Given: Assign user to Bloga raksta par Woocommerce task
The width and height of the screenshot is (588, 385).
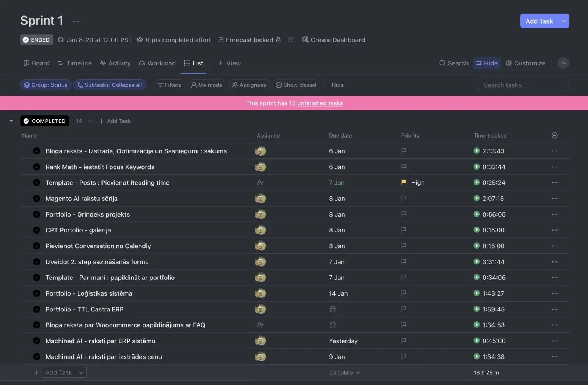Looking at the screenshot, I should 260,325.
